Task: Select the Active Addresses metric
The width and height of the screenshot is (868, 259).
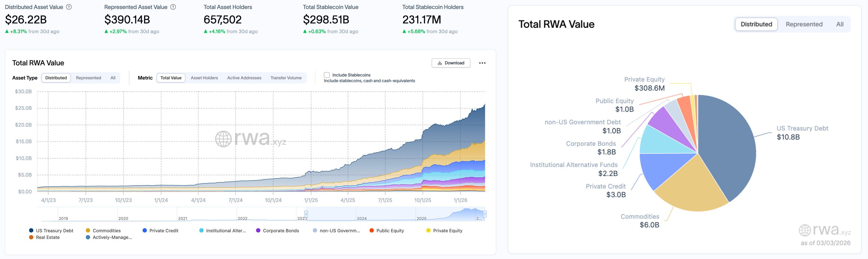Action: tap(244, 78)
